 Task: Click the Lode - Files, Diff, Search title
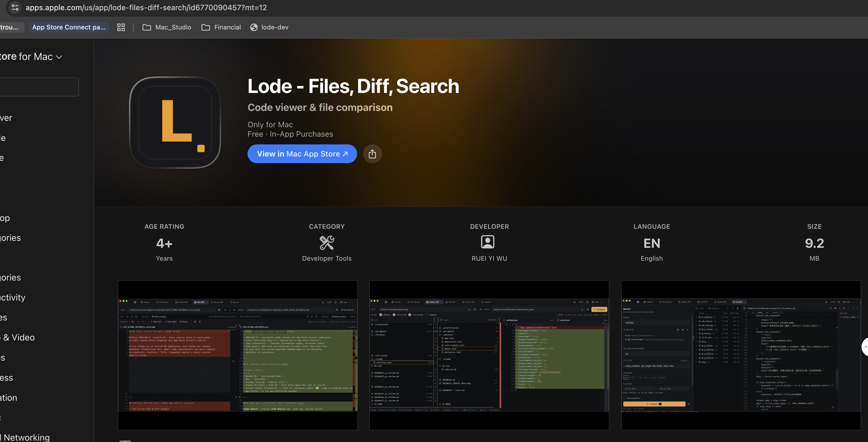click(x=353, y=86)
